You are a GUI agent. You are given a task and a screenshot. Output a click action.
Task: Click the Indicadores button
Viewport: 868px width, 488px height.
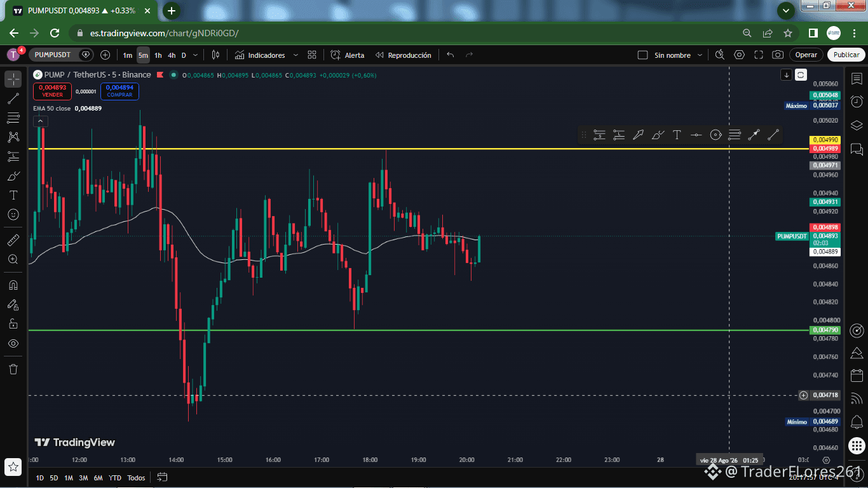(259, 55)
